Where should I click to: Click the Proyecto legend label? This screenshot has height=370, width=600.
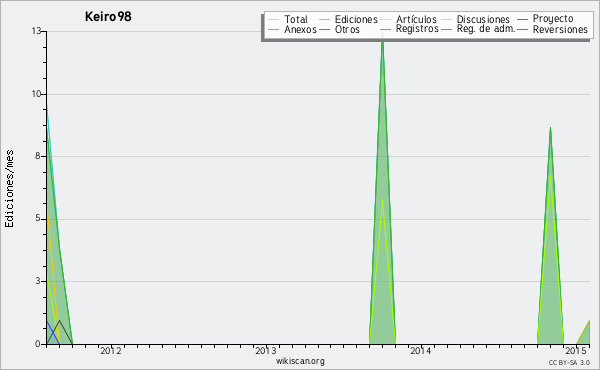(x=553, y=19)
